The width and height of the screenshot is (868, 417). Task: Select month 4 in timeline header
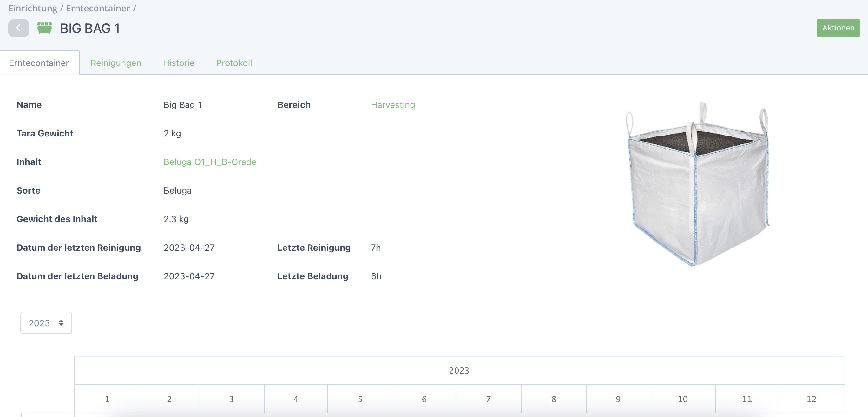pyautogui.click(x=296, y=399)
